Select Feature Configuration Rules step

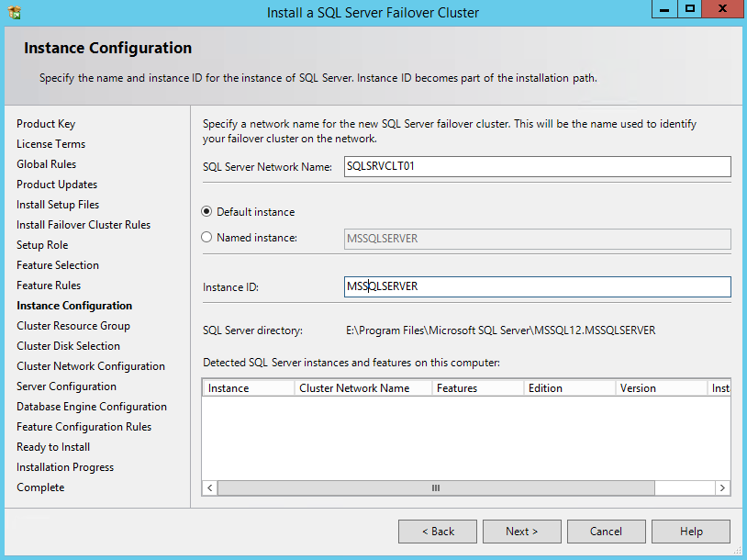coord(84,427)
